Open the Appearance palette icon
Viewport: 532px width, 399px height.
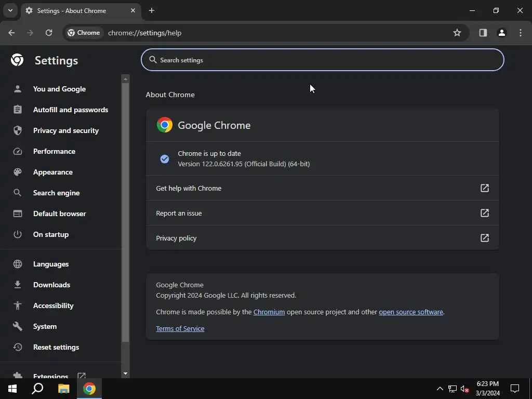(17, 172)
